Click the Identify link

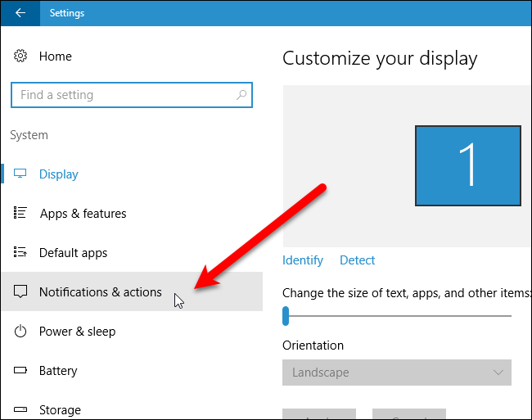303,260
